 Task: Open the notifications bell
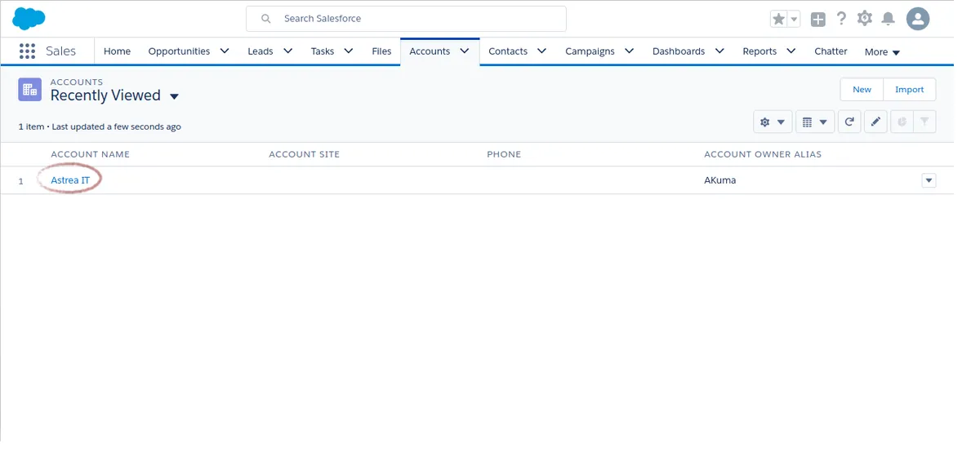[889, 18]
